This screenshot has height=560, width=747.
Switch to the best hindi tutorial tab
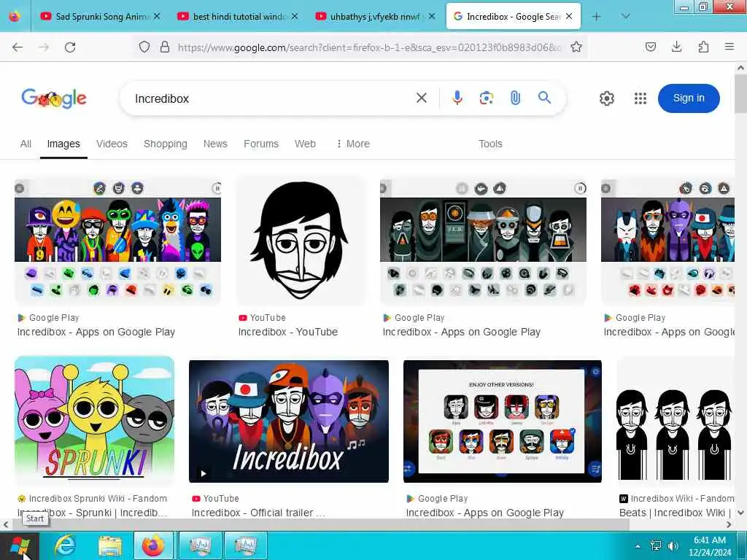(240, 17)
